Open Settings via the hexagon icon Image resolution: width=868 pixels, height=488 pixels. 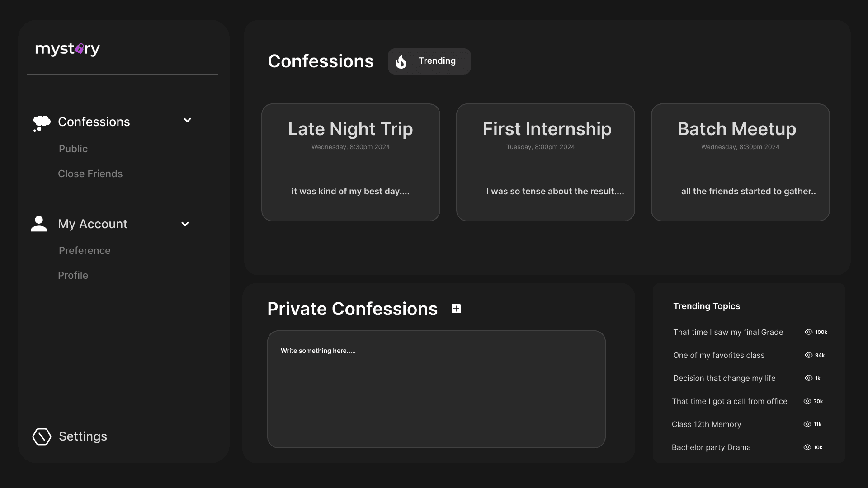point(42,436)
